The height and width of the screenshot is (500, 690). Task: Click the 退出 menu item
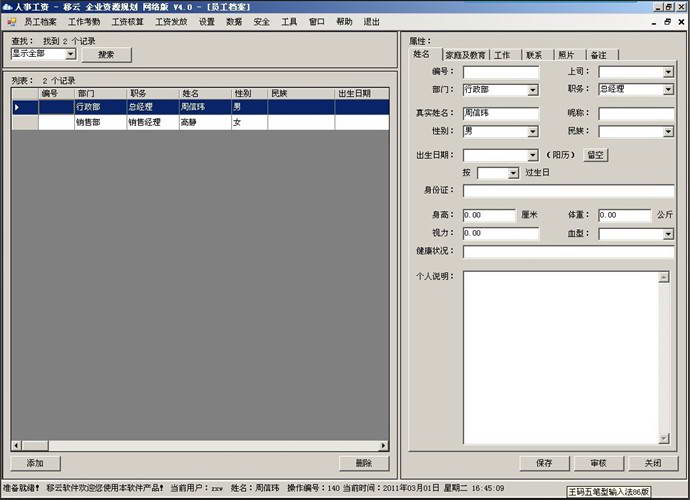point(371,22)
